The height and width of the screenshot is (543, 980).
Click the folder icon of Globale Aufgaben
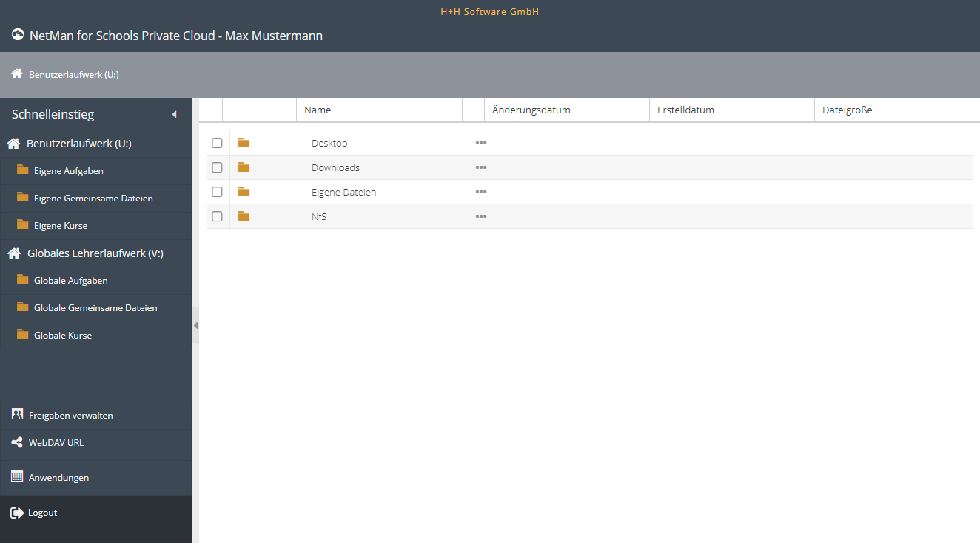(23, 280)
